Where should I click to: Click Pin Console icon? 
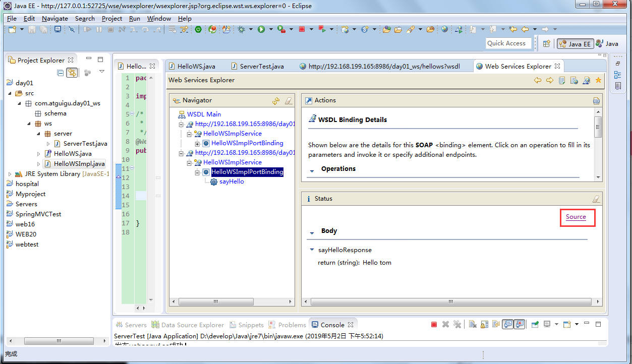coord(535,325)
